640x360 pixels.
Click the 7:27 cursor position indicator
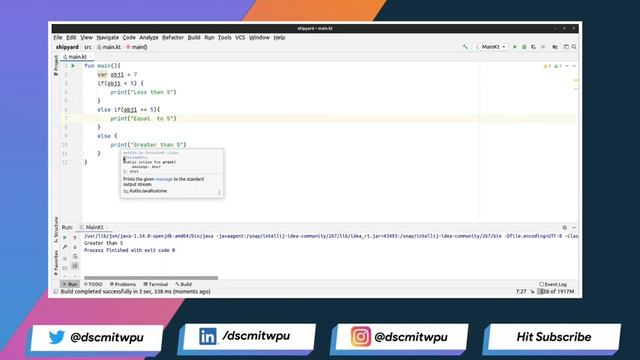(521, 291)
